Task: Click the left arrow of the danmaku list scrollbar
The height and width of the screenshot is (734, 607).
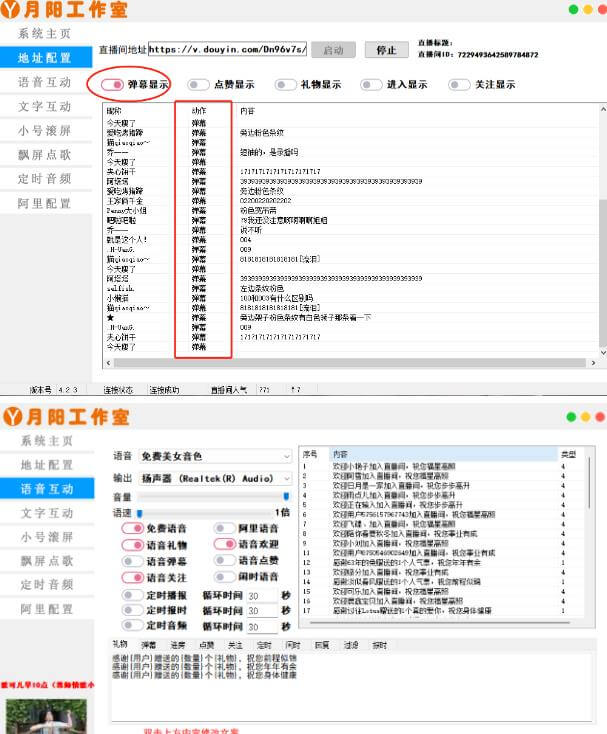Action: click(109, 363)
